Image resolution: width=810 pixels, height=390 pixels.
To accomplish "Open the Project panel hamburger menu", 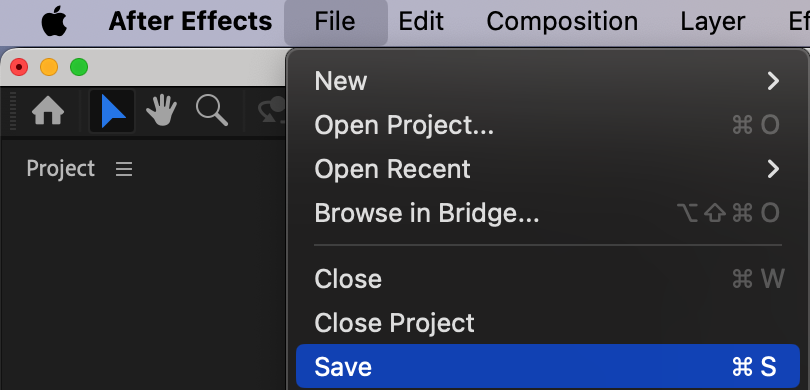I will tap(124, 169).
